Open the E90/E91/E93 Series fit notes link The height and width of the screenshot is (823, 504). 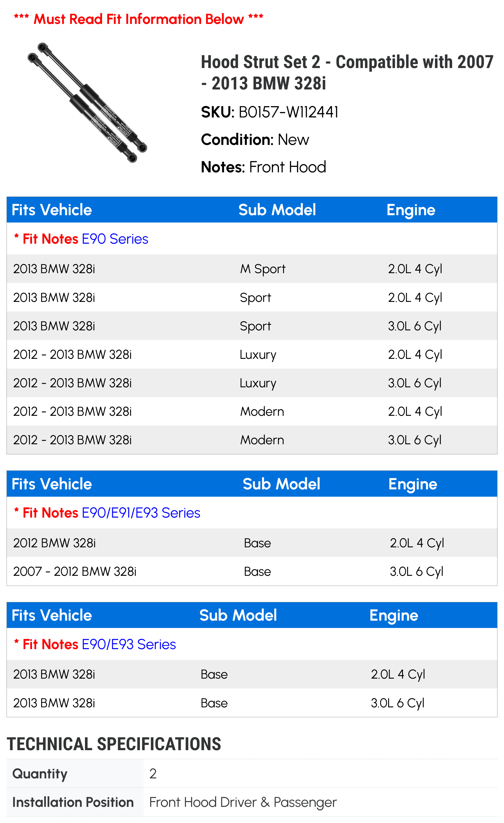click(141, 513)
